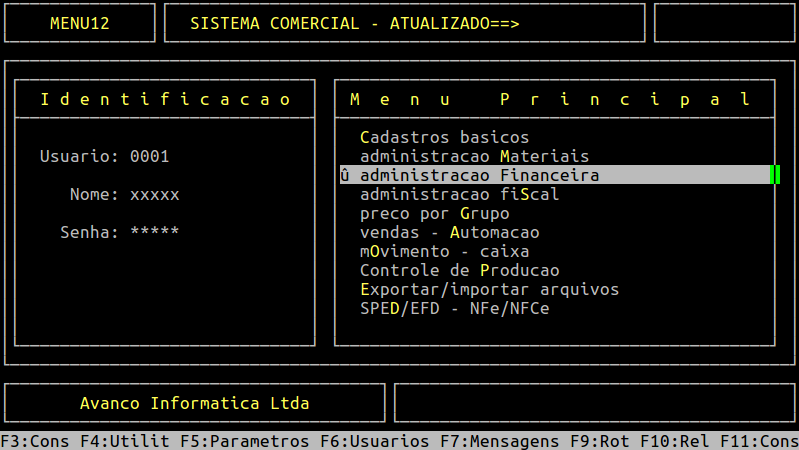Open administracao Materiais from main menu

pyautogui.click(x=474, y=156)
